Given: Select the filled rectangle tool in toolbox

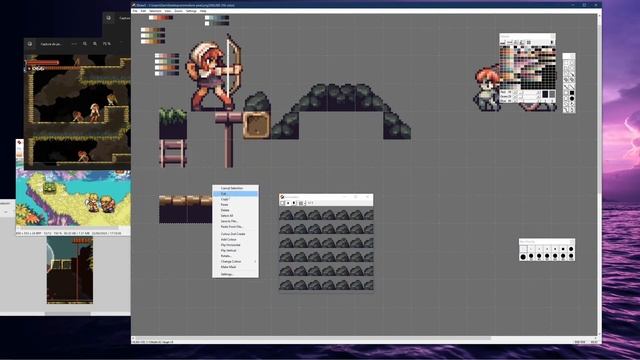Looking at the screenshot, I should (572, 93).
